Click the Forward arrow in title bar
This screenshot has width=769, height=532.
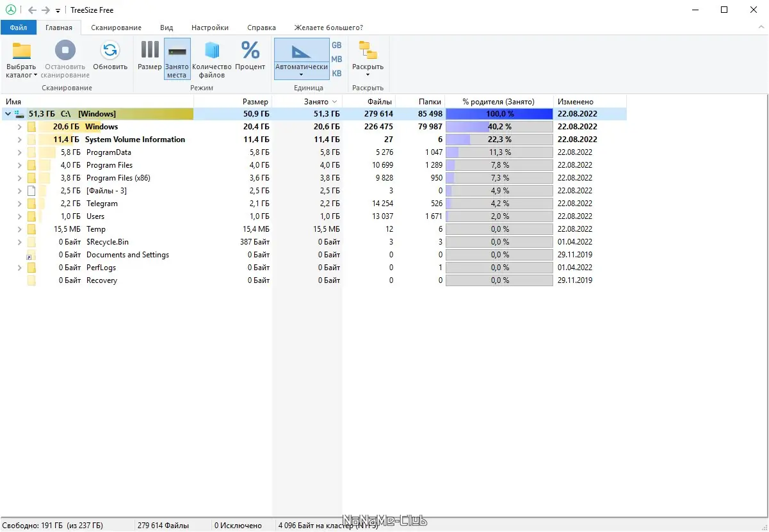point(45,10)
